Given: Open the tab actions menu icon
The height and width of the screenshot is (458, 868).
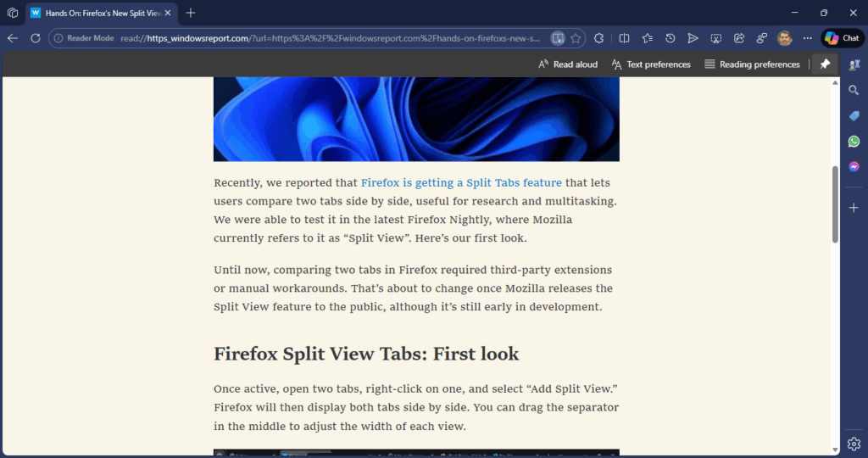Looking at the screenshot, I should (x=12, y=13).
